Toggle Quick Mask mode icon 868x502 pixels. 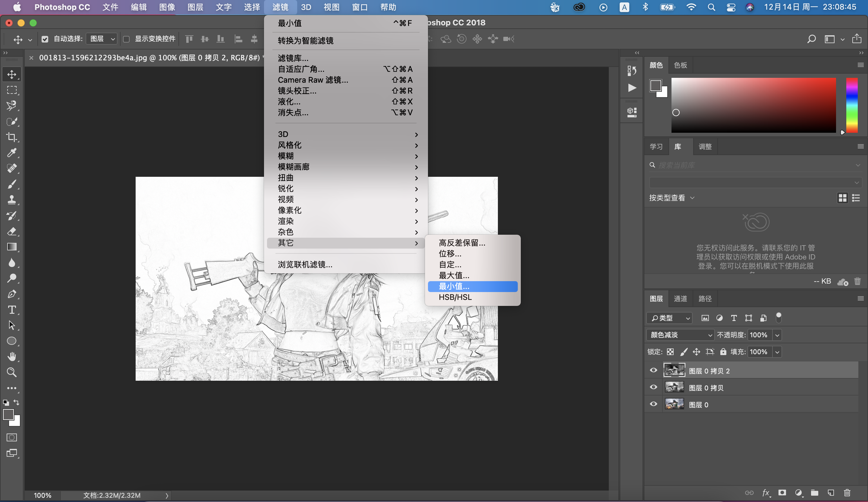(12, 437)
